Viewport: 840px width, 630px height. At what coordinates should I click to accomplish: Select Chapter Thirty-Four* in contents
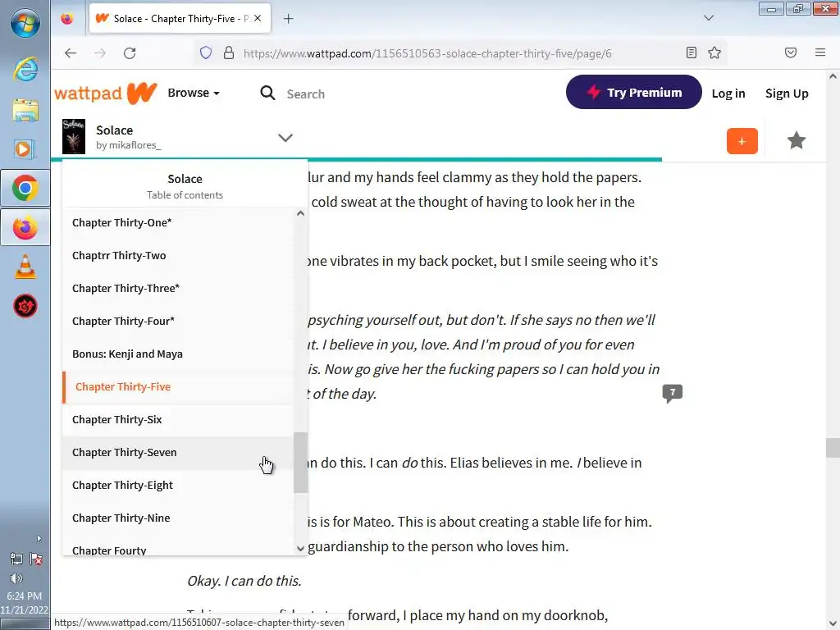point(178,321)
